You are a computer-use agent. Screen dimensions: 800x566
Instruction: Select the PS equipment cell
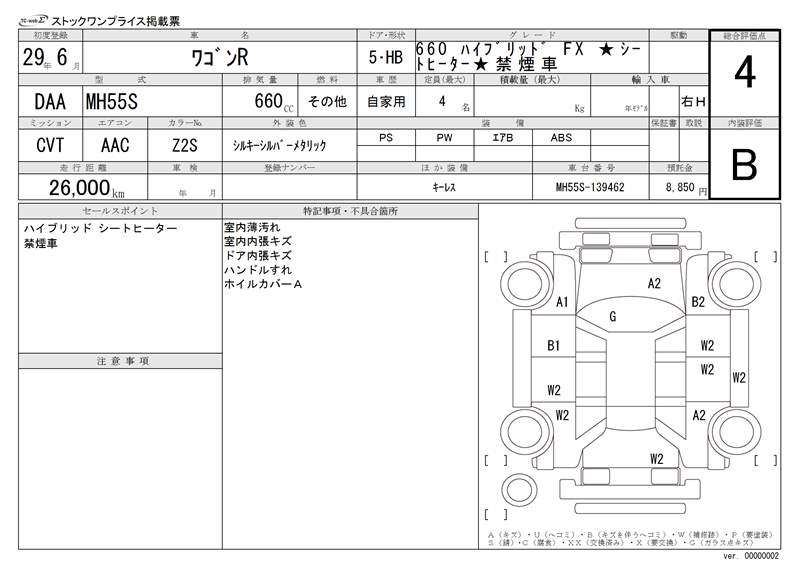386,137
